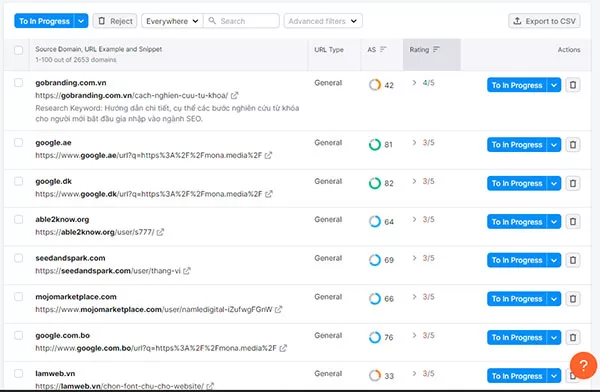Check the able2know.org row checkbox
This screenshot has height=392, width=600.
18,219
